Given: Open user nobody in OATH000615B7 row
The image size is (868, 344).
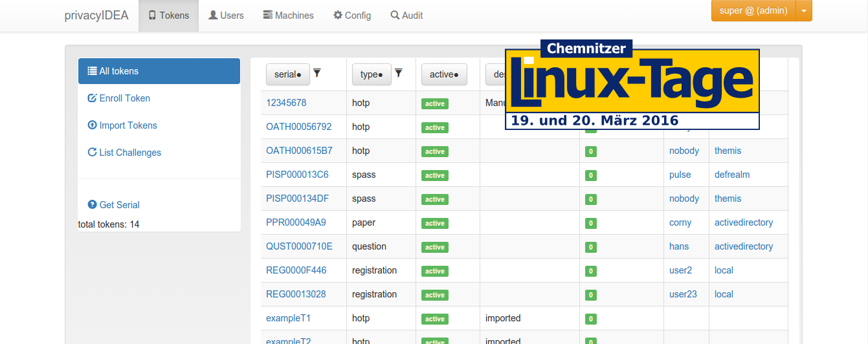Looking at the screenshot, I should [x=684, y=151].
